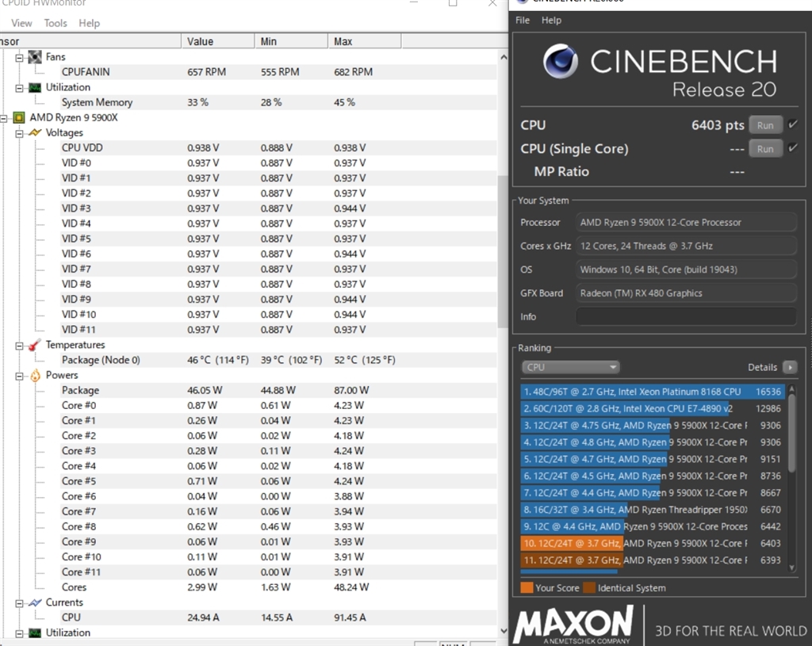Click the Powers flame icon
Image resolution: width=812 pixels, height=646 pixels.
click(x=35, y=375)
